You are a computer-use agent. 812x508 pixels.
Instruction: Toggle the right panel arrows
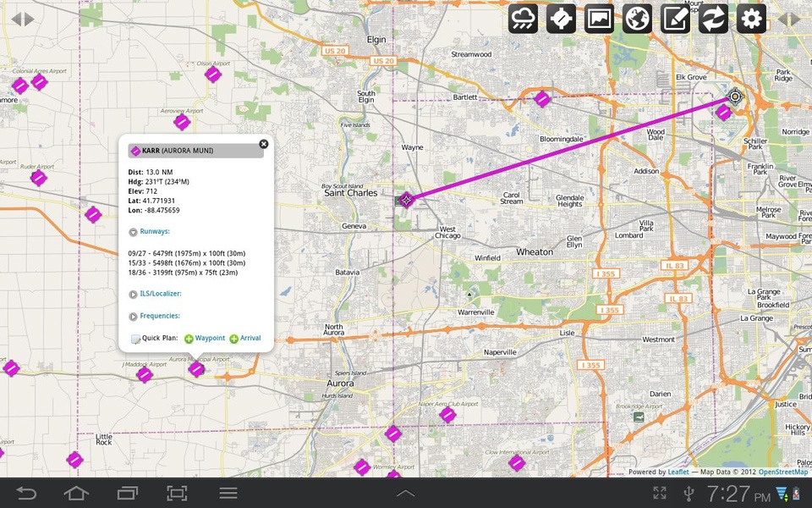(789, 19)
